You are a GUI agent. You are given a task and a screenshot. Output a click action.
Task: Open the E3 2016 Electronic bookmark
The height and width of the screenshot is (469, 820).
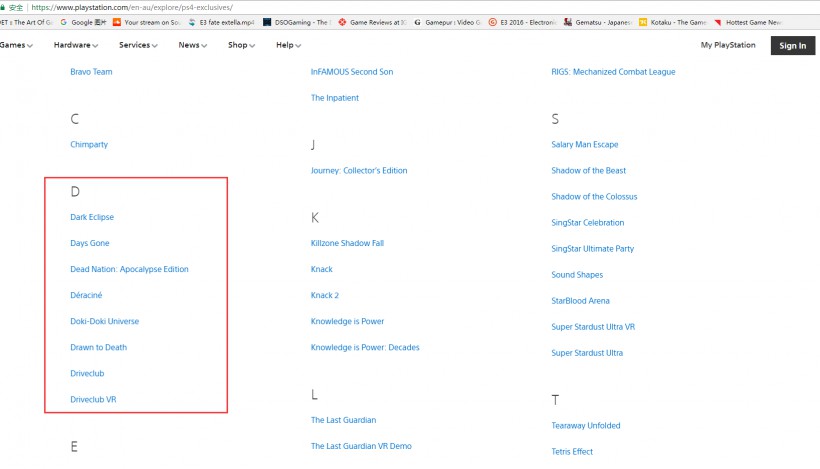pyautogui.click(x=522, y=22)
